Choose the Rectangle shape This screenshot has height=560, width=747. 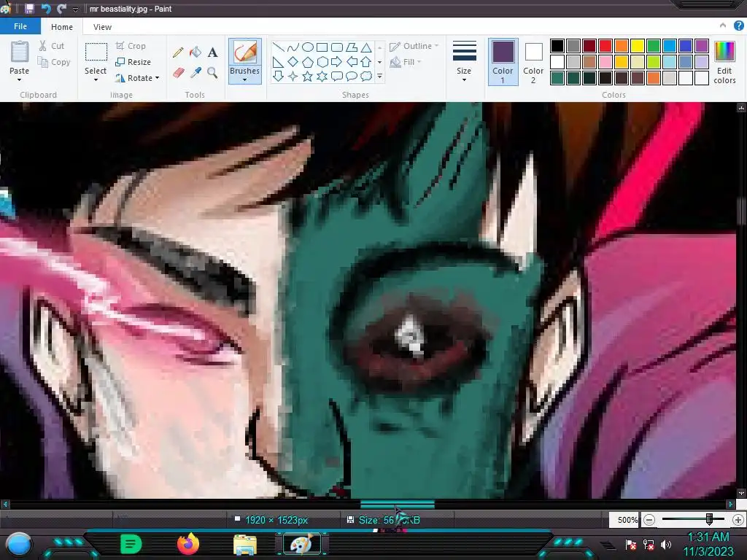pyautogui.click(x=322, y=47)
